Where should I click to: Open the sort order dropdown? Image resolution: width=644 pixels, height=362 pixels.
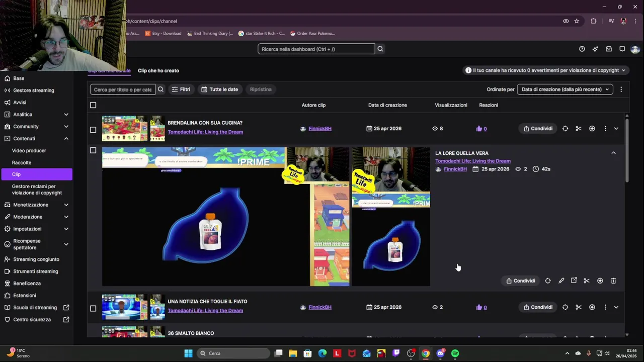point(565,89)
